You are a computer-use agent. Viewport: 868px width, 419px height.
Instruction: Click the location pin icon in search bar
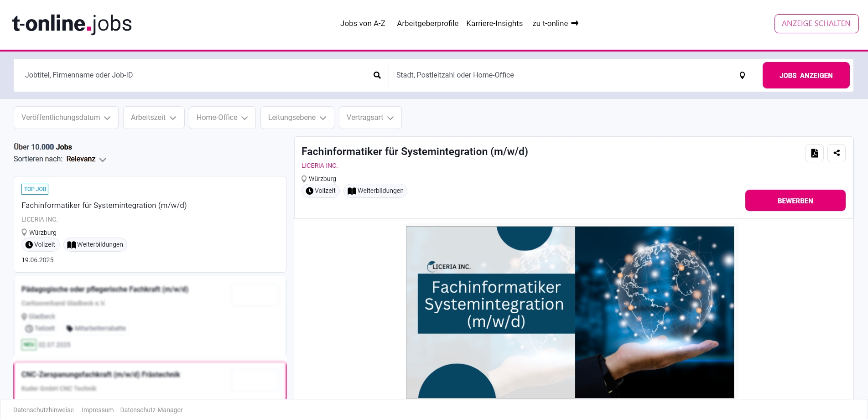click(x=742, y=75)
